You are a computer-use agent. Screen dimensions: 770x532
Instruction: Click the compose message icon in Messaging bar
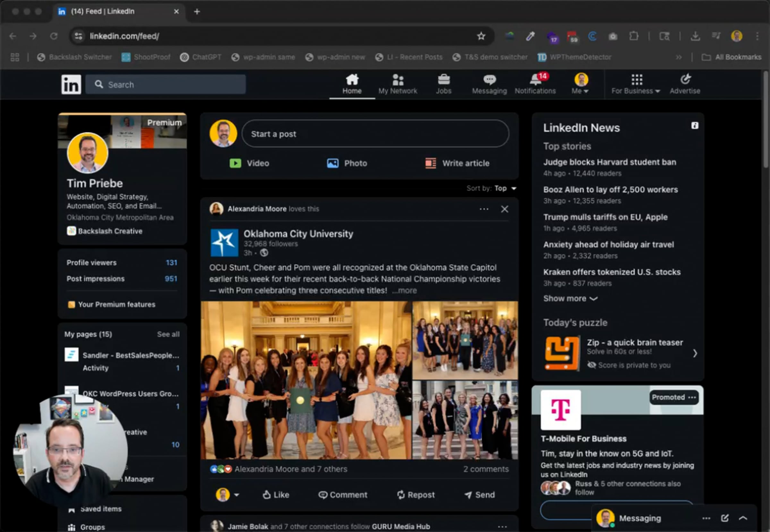click(724, 518)
